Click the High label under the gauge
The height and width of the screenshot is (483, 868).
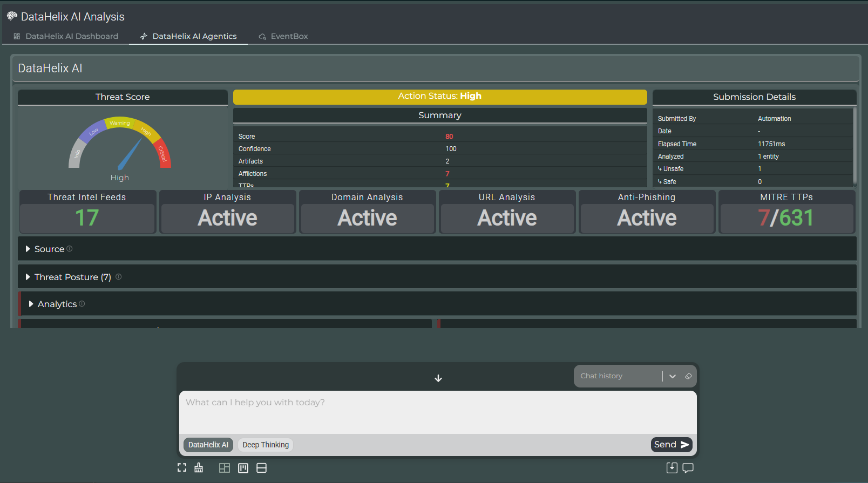[120, 178]
